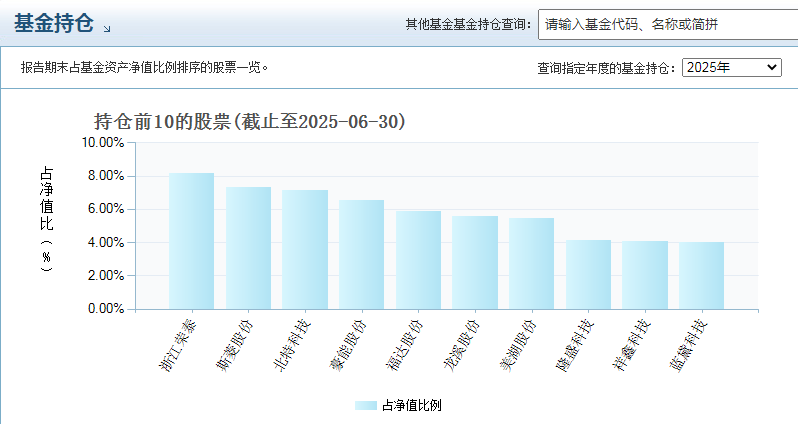The height and width of the screenshot is (424, 798).
Task: Click the 北特科技 bar in chart
Action: [x=305, y=250]
